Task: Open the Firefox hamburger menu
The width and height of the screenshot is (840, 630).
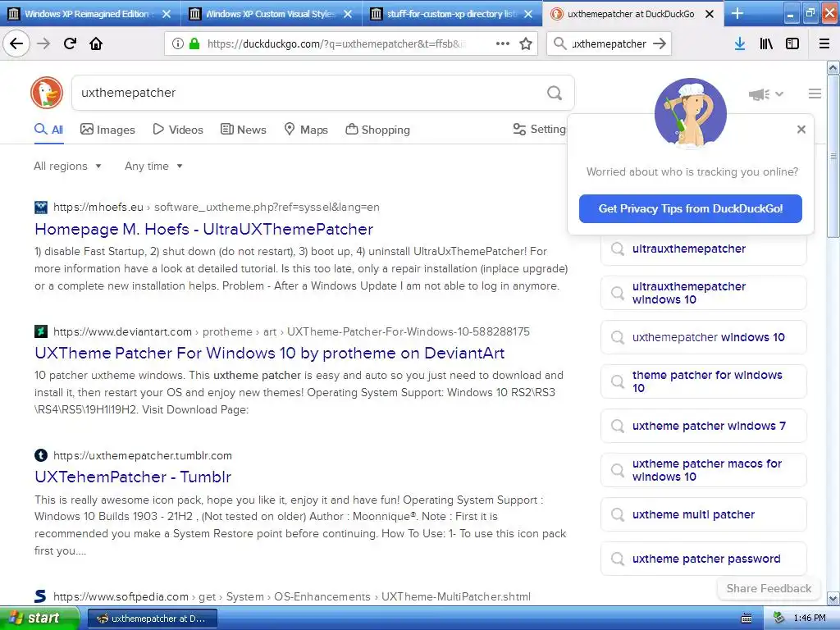Action: coord(824,43)
